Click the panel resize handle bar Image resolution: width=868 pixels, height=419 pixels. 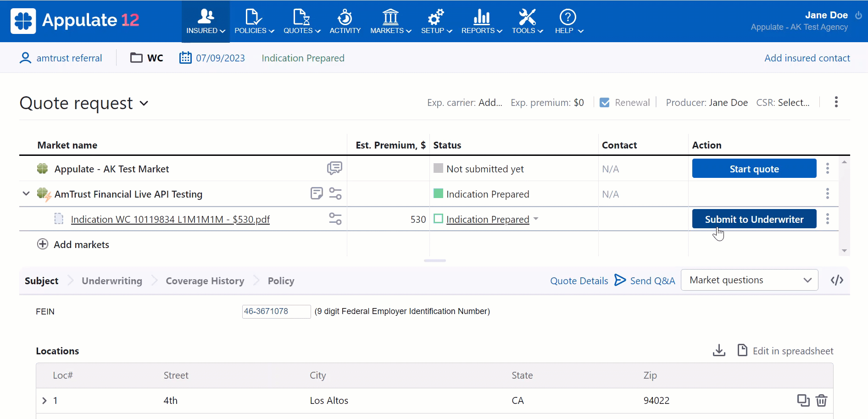(x=434, y=260)
